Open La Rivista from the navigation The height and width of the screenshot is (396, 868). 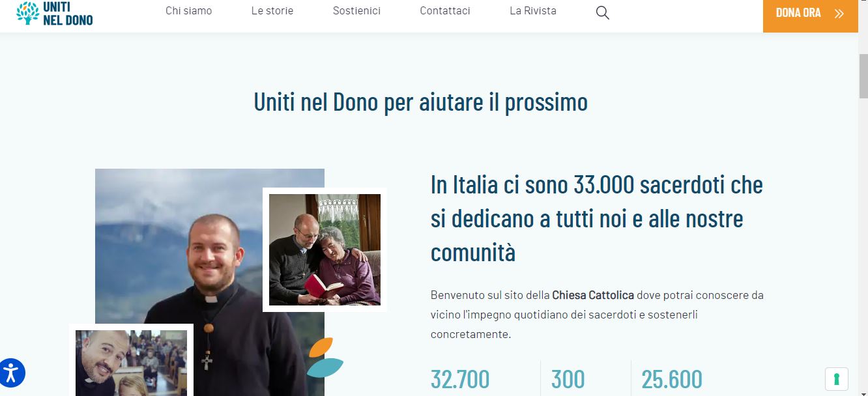[533, 10]
